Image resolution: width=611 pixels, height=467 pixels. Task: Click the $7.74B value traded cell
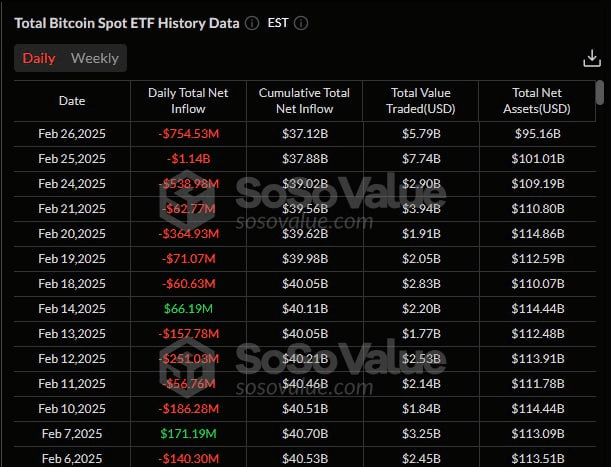420,159
